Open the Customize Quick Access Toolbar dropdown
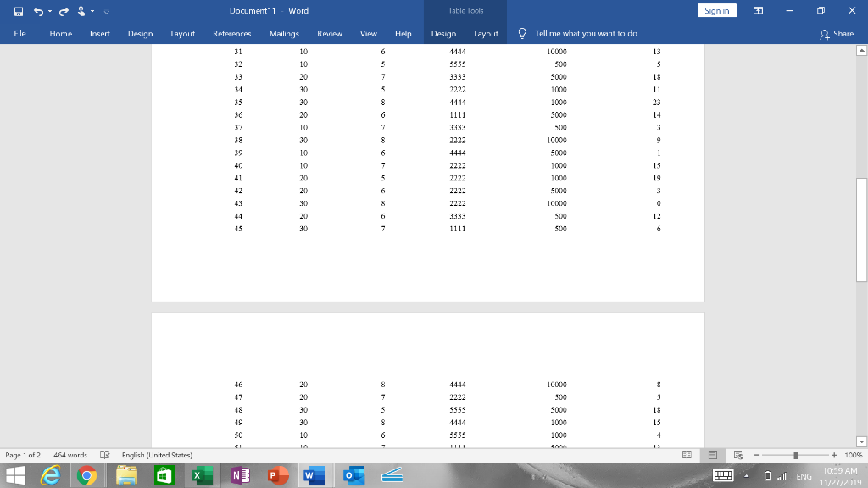 pos(105,10)
